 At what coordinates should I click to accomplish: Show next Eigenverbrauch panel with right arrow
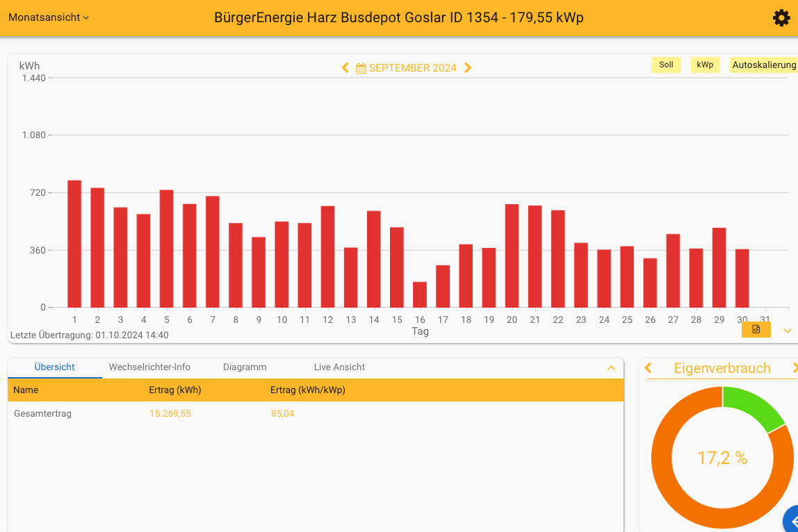pos(795,368)
